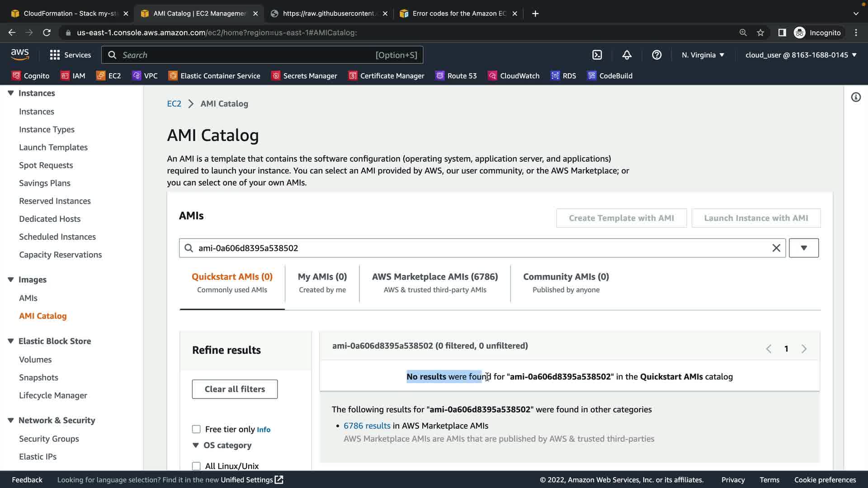
Task: Click the AWS logo home icon
Action: pyautogui.click(x=20, y=55)
